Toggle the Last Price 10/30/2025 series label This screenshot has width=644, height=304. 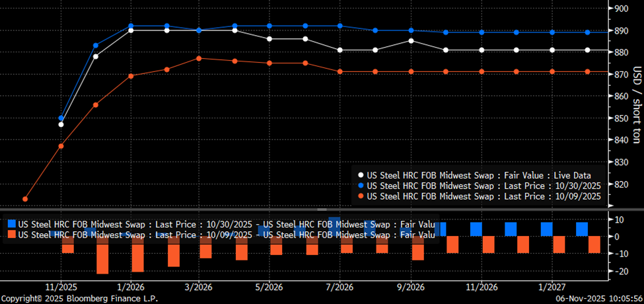(x=483, y=186)
